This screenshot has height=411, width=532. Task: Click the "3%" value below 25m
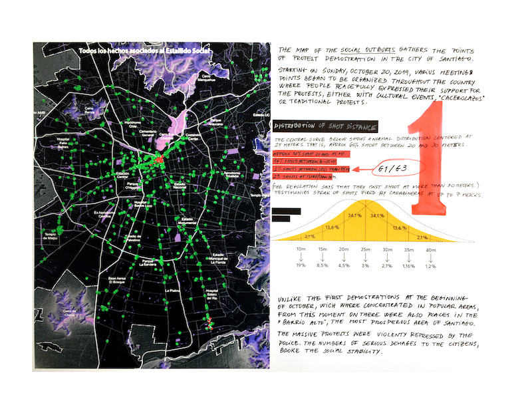point(365,266)
